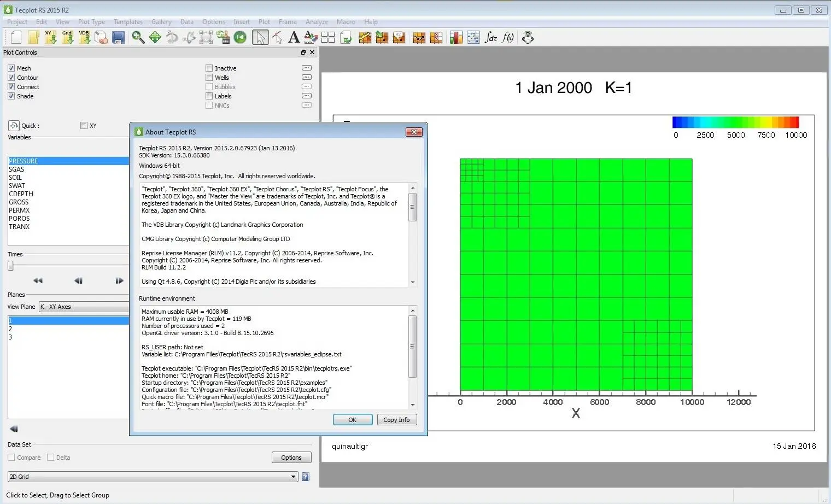Open the Analyze menu
831x504 pixels.
tap(317, 22)
